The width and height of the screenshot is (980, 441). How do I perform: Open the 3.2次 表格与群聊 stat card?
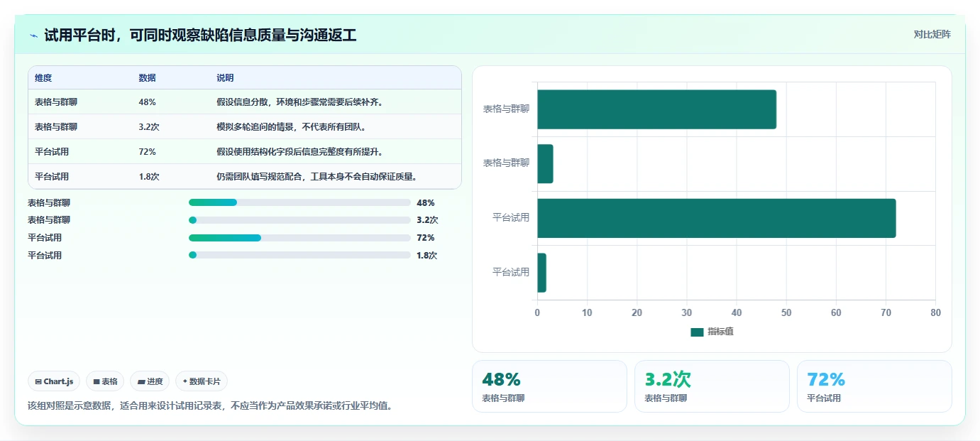[x=712, y=386]
